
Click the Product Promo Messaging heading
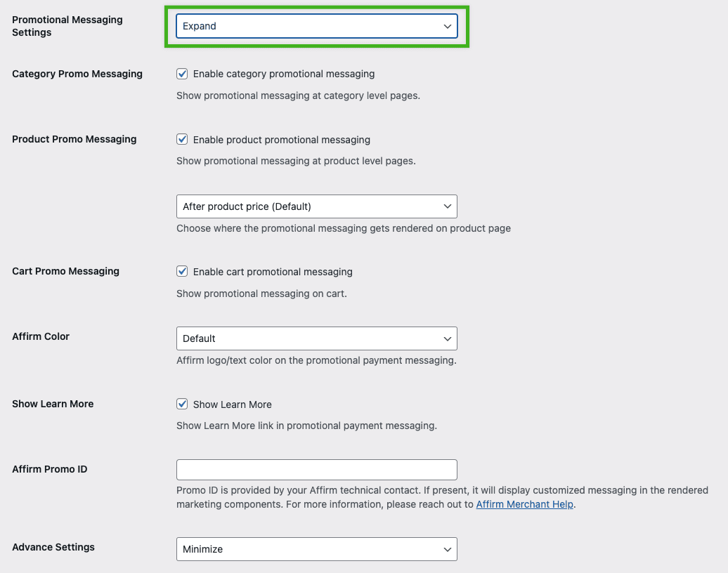[74, 139]
